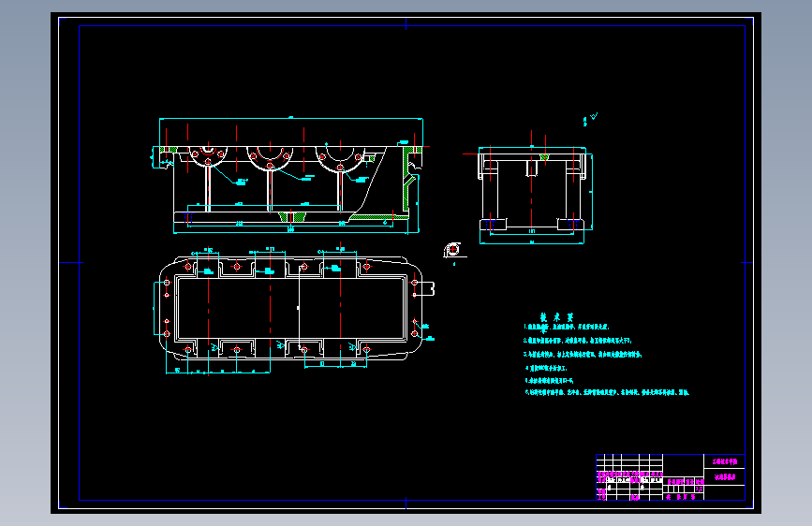Click the right semicircular bearing bore in front view
812x526 pixels.
coord(340,158)
